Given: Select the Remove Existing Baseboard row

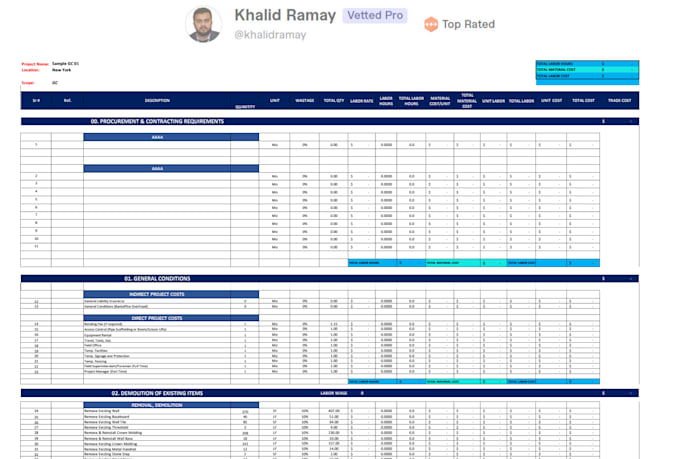Looking at the screenshot, I should tap(107, 416).
